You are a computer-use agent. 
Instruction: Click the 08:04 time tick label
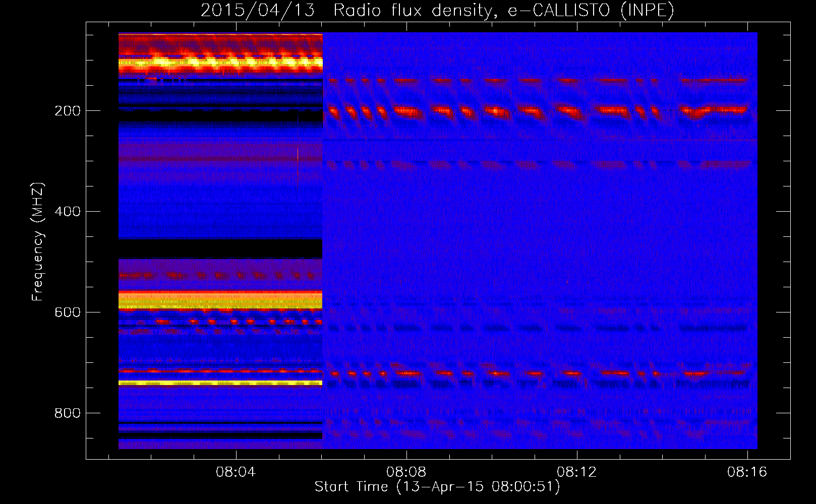click(236, 472)
